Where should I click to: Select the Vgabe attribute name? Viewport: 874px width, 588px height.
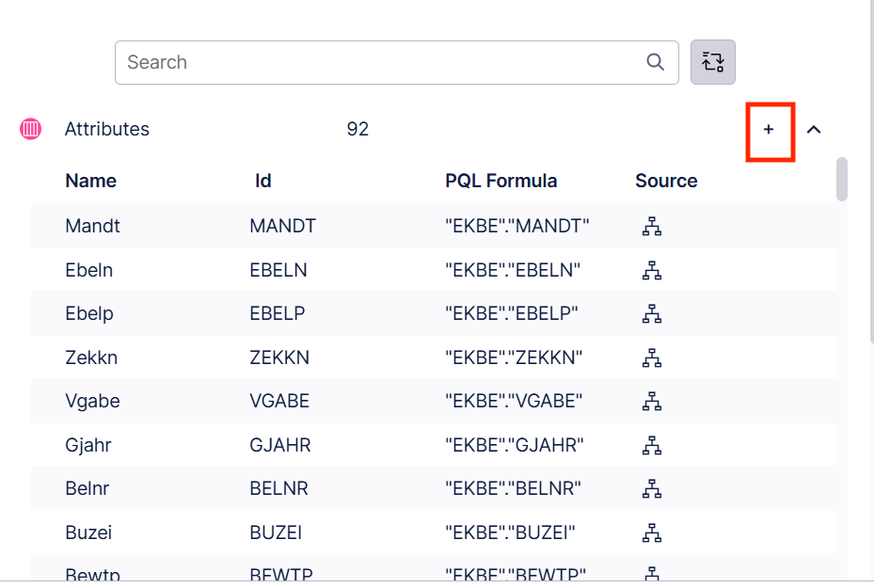pyautogui.click(x=92, y=401)
